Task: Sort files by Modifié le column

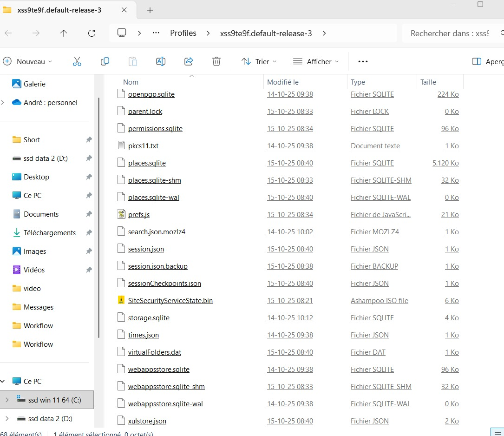Action: tap(282, 82)
